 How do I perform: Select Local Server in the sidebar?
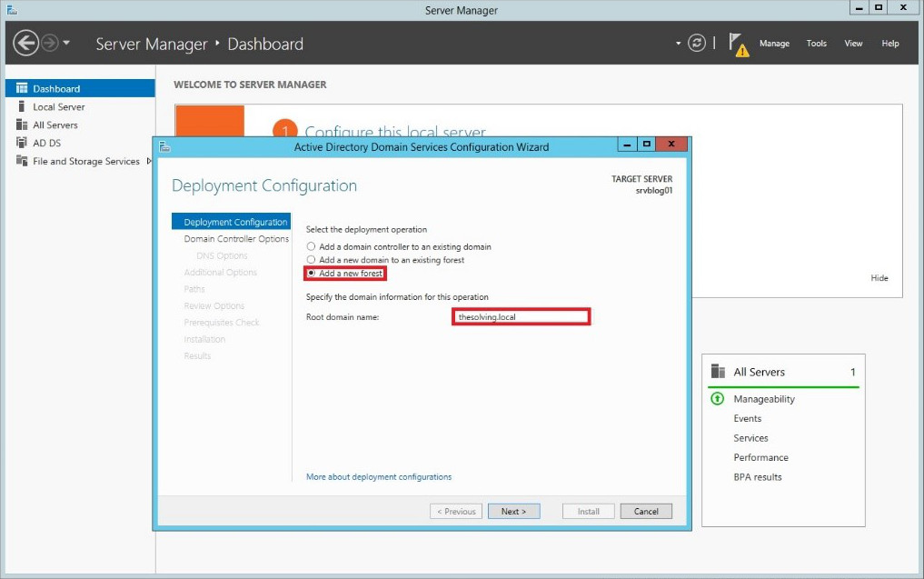(x=80, y=106)
